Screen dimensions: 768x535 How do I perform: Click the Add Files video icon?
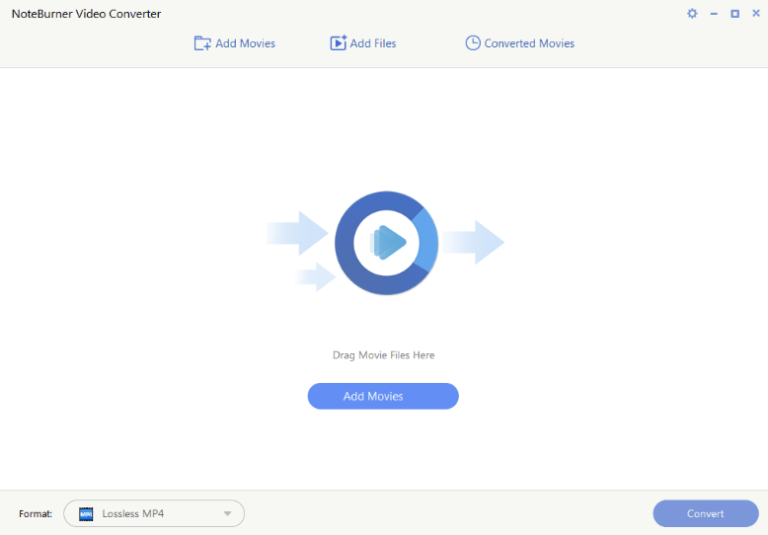tap(338, 43)
